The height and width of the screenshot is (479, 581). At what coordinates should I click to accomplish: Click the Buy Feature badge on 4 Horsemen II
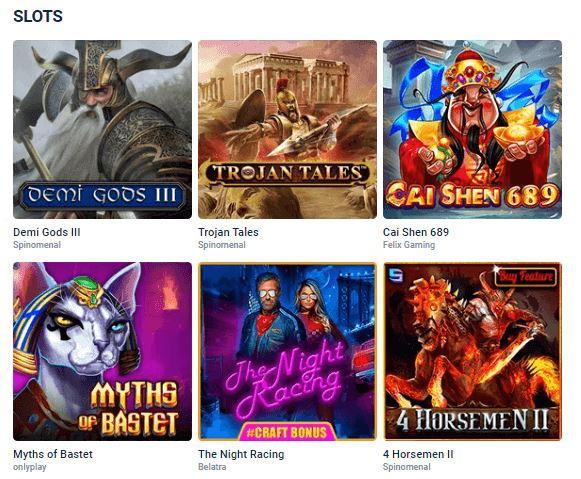525,276
